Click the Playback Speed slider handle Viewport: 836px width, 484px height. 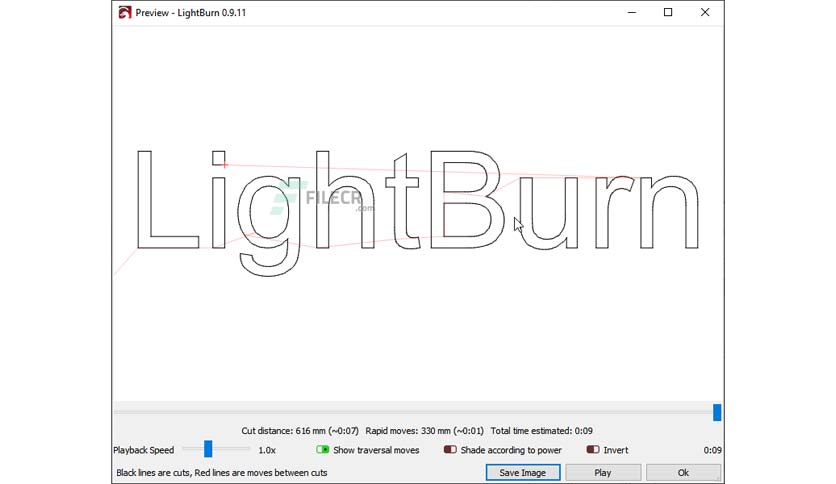(208, 449)
